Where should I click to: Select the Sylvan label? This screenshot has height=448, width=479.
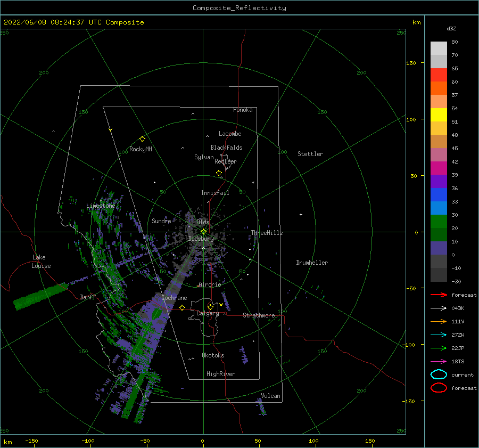204,157
